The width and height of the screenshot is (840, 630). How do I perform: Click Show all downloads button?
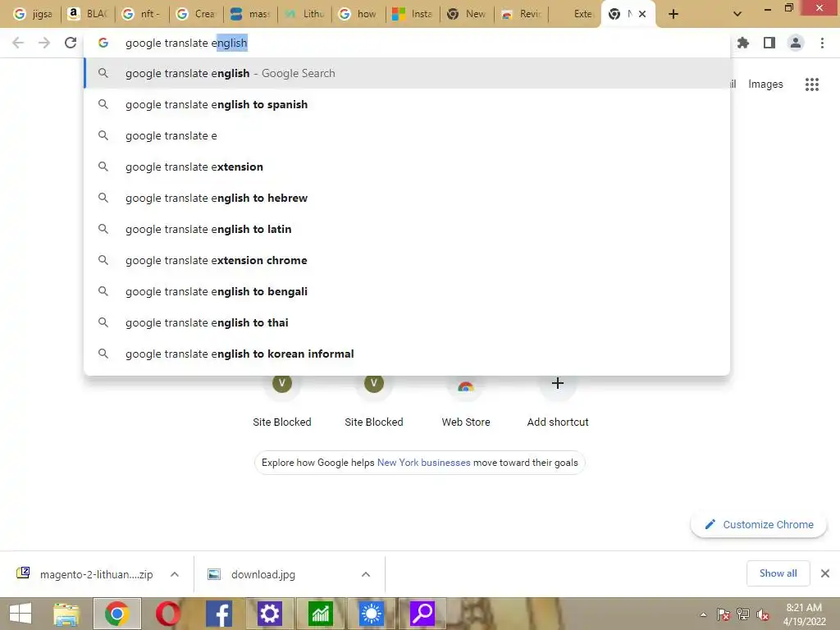click(x=778, y=573)
